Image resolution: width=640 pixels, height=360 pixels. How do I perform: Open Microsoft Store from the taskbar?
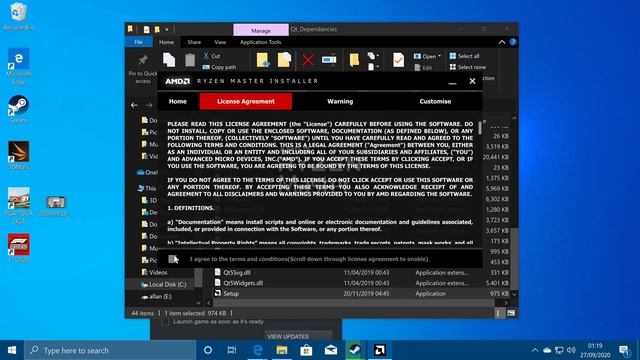306,350
